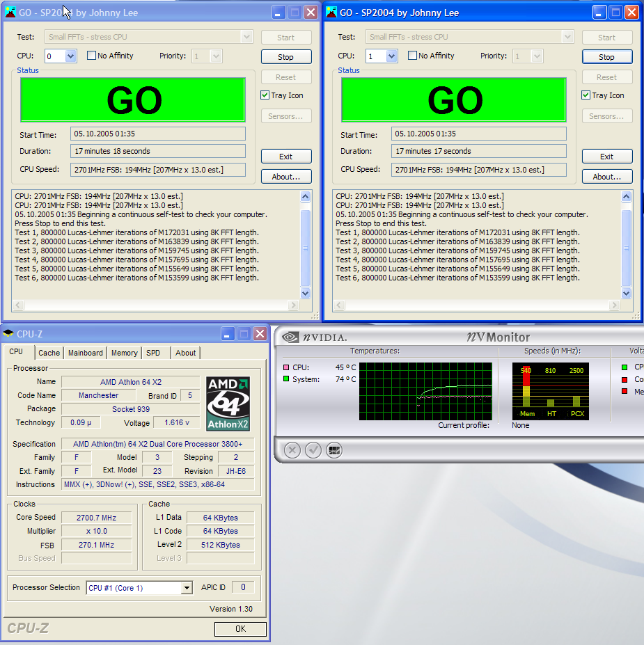Open About... in left SP2004 window
The image size is (644, 645).
click(286, 177)
